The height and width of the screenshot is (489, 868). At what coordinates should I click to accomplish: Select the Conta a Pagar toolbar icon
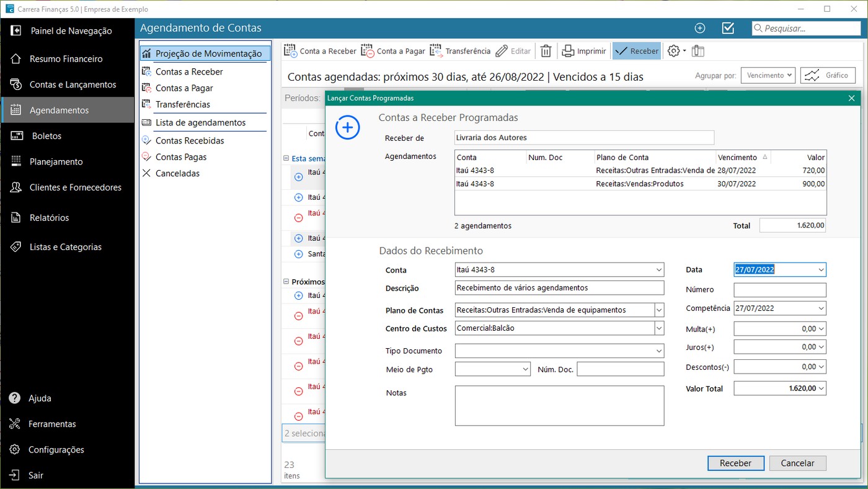click(394, 50)
